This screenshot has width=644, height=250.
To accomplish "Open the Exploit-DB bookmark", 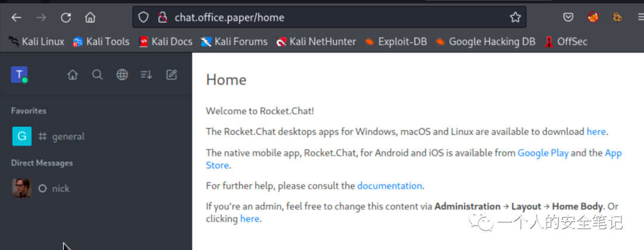I will (x=396, y=42).
